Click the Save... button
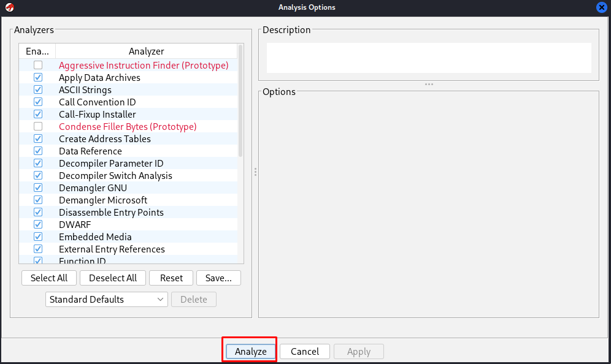Image resolution: width=611 pixels, height=364 pixels. (x=218, y=278)
